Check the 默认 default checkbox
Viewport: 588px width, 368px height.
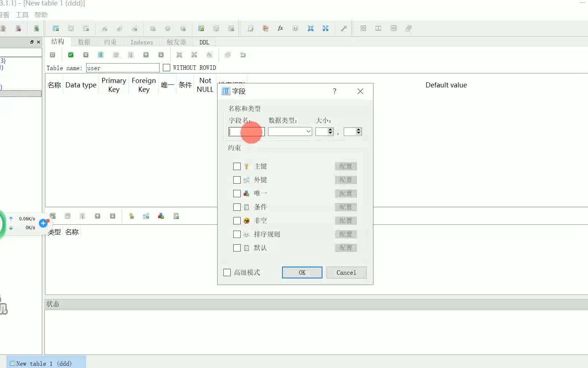click(x=237, y=248)
